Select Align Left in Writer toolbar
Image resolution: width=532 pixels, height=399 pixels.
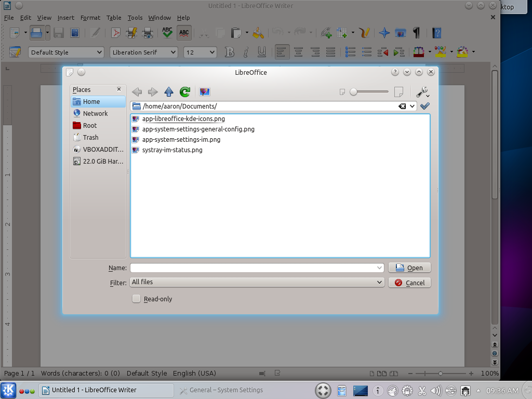coord(282,52)
